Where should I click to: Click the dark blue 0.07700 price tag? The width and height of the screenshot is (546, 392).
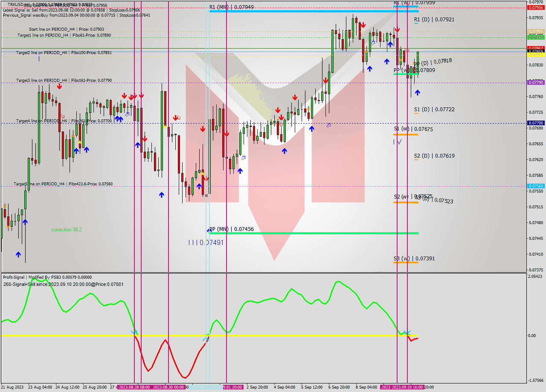point(535,123)
